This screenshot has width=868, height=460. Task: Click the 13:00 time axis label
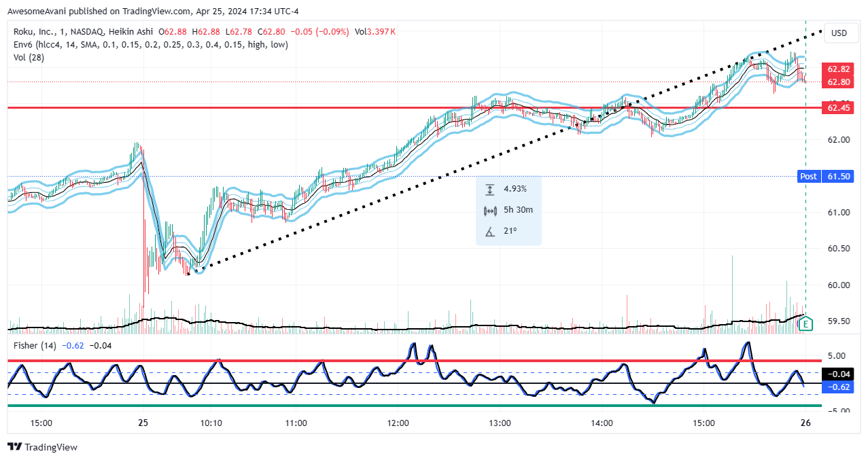point(500,423)
